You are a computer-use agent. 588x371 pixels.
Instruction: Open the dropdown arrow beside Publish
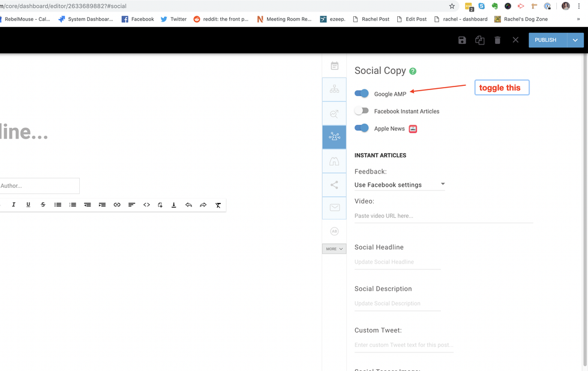575,40
